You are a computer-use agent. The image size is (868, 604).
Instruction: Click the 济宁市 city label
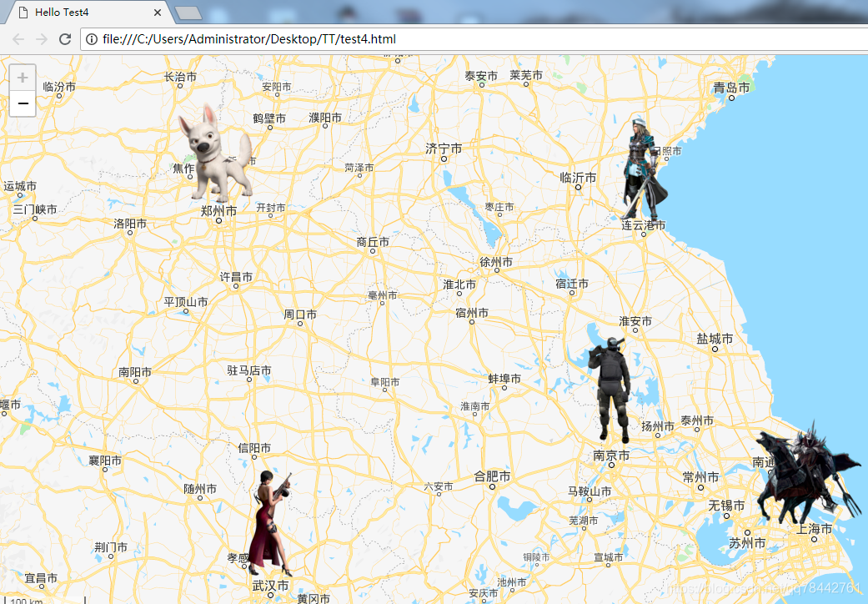tap(444, 148)
